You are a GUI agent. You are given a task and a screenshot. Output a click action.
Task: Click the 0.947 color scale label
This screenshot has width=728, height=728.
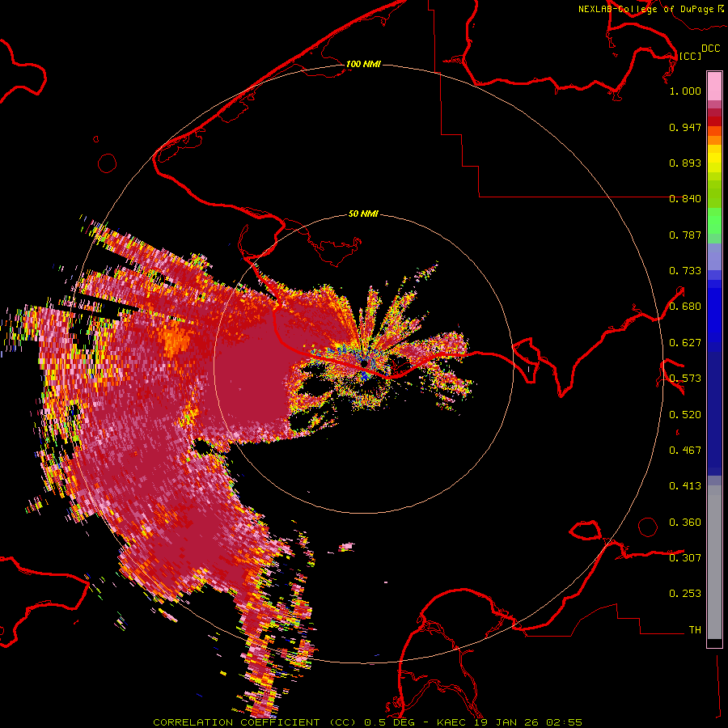(x=685, y=127)
